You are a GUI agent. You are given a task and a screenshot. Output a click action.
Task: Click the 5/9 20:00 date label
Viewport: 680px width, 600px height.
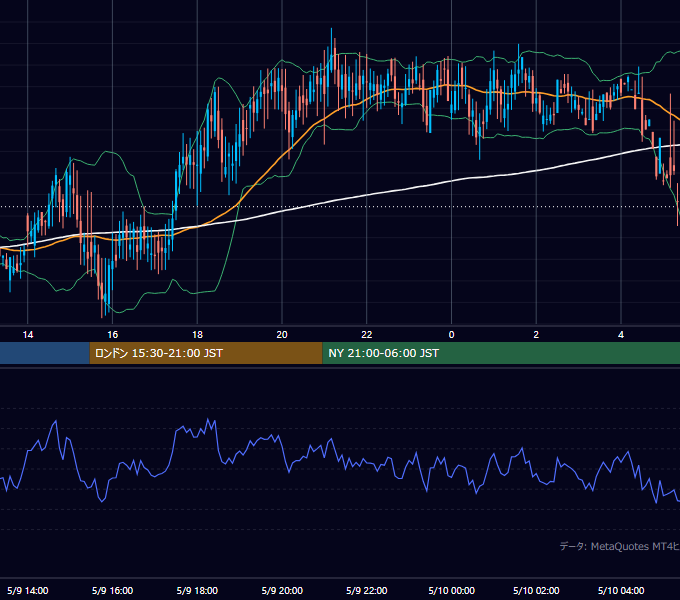pyautogui.click(x=282, y=590)
